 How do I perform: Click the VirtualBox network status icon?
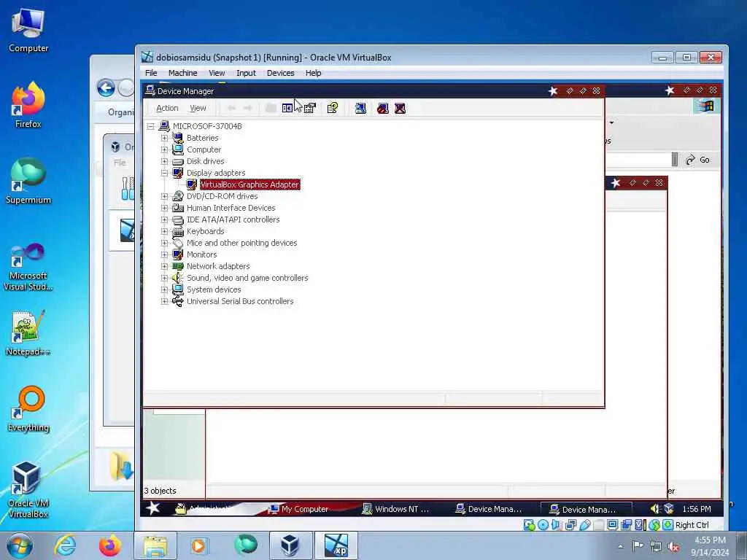(570, 525)
